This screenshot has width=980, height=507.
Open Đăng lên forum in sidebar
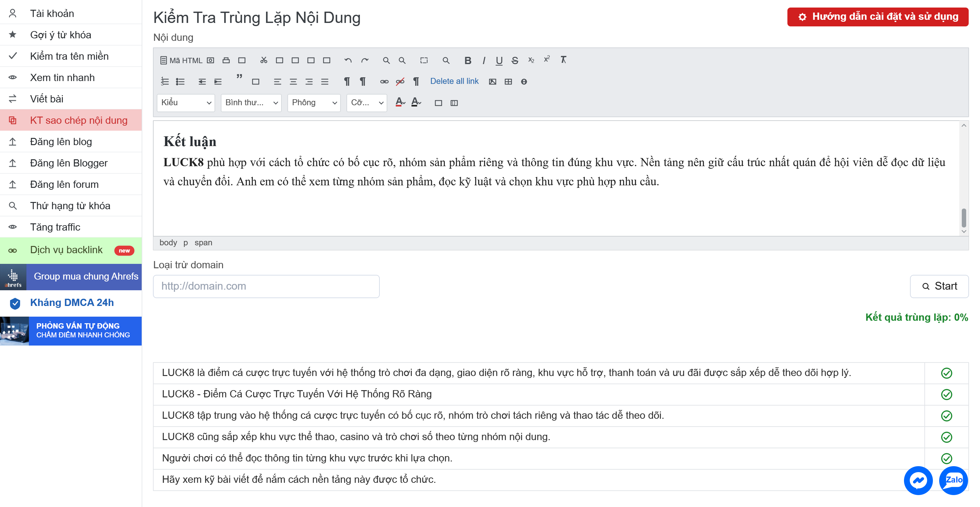pyautogui.click(x=71, y=184)
